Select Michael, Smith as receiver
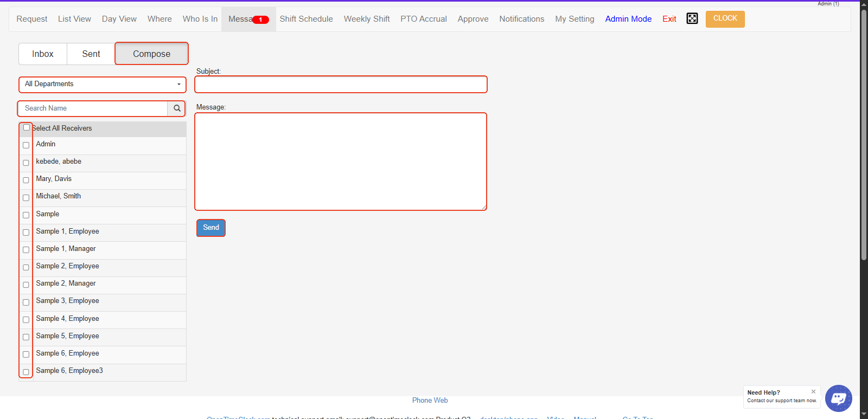This screenshot has width=868, height=419. pyautogui.click(x=26, y=197)
